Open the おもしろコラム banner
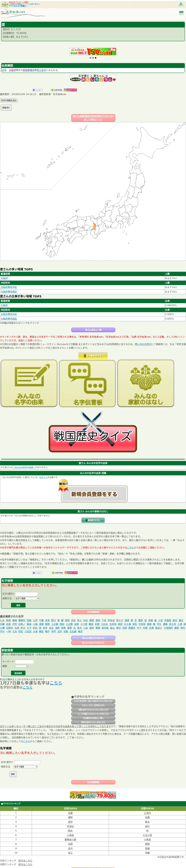The height and width of the screenshot is (868, 186). pos(93,78)
